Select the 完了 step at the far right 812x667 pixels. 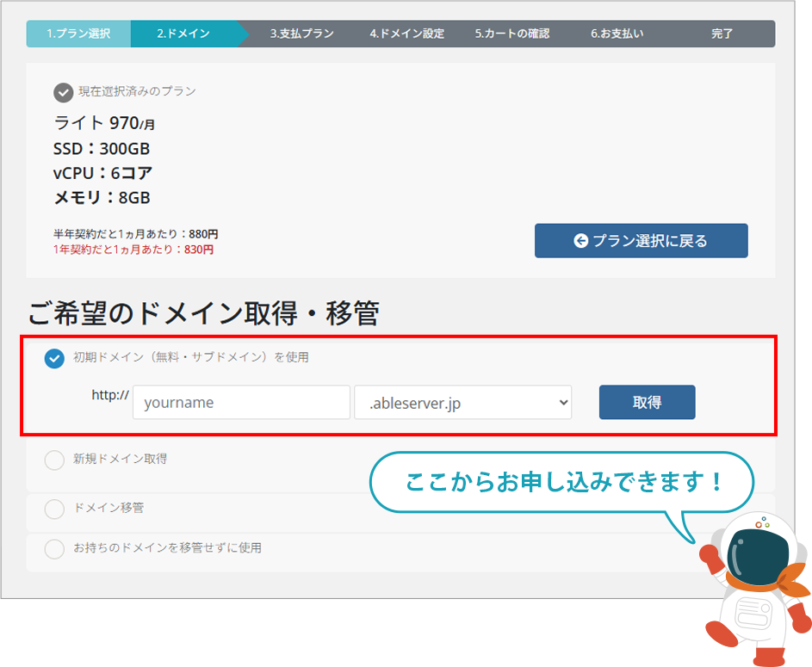pyautogui.click(x=722, y=34)
